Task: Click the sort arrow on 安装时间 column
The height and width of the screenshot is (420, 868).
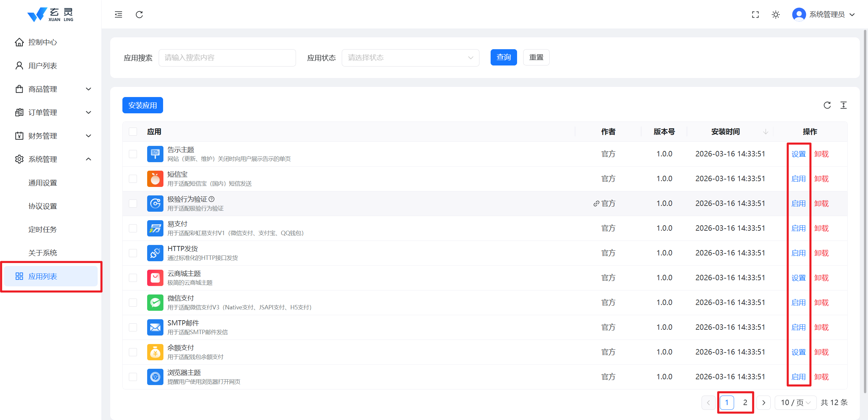Action: pyautogui.click(x=766, y=132)
